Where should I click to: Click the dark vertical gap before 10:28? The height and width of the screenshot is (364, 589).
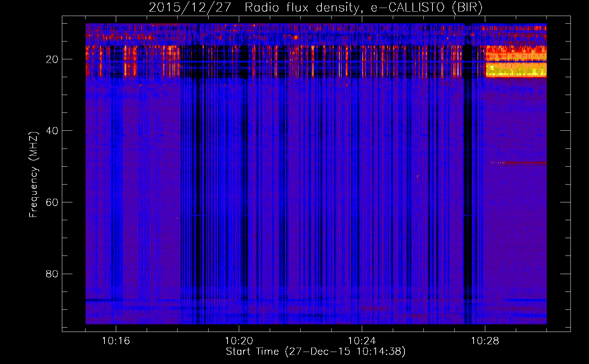468,174
